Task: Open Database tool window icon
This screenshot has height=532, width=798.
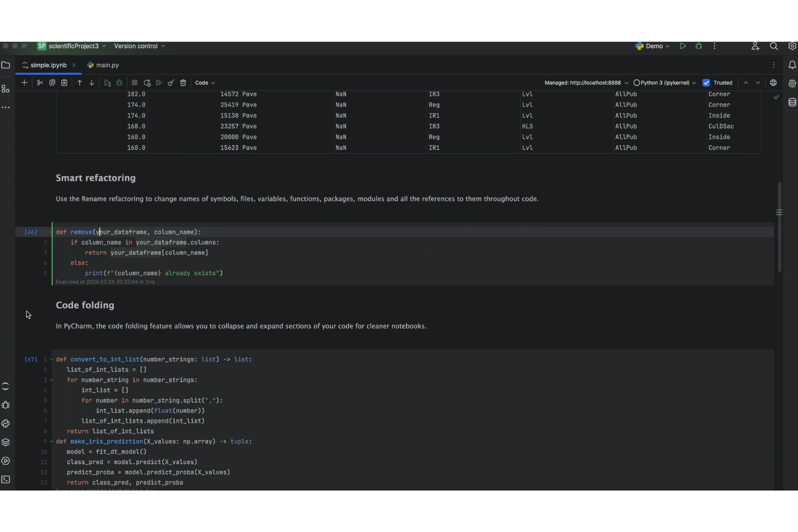Action: 792,102
